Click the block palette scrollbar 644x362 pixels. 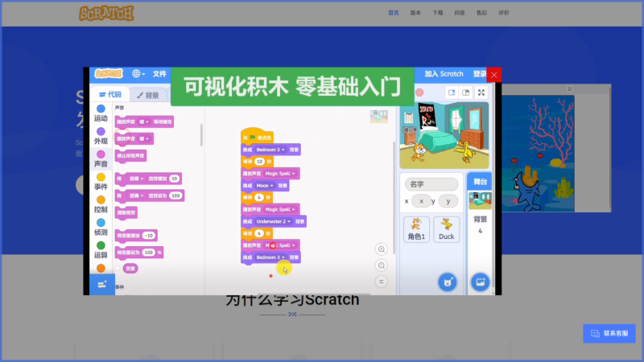click(200, 135)
